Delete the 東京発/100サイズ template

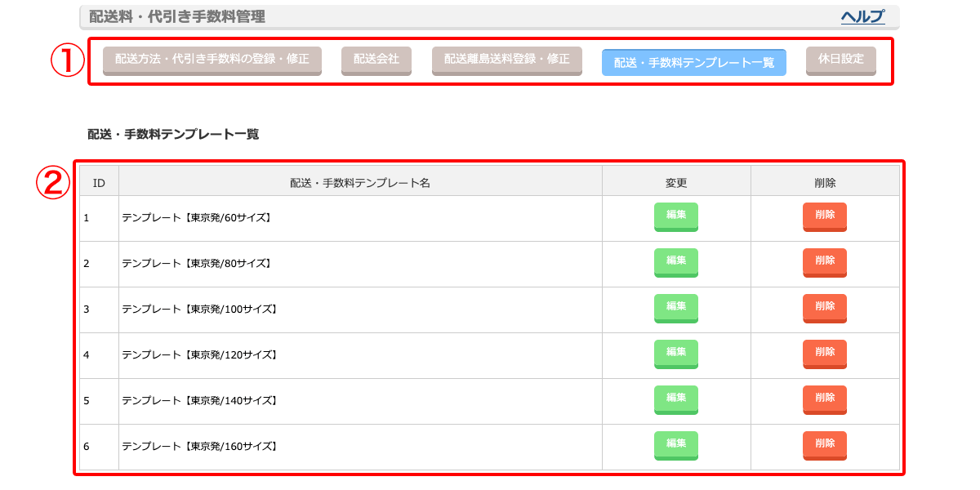825,309
